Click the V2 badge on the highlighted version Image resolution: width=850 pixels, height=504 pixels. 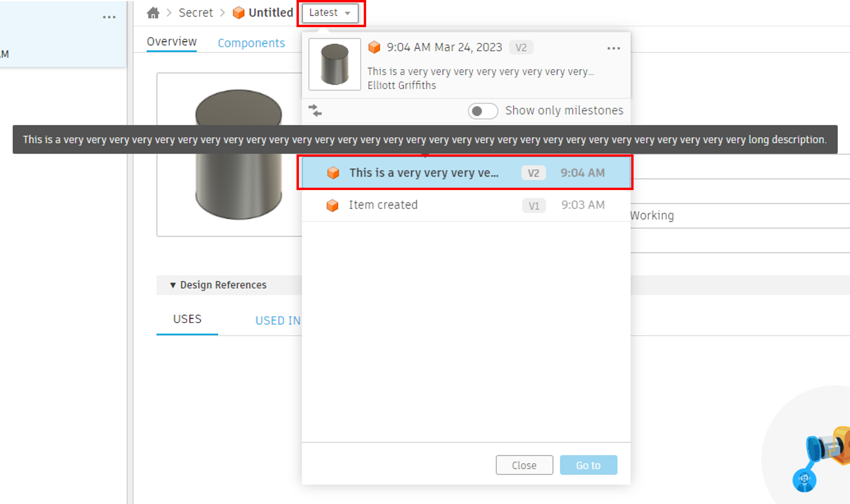[533, 172]
